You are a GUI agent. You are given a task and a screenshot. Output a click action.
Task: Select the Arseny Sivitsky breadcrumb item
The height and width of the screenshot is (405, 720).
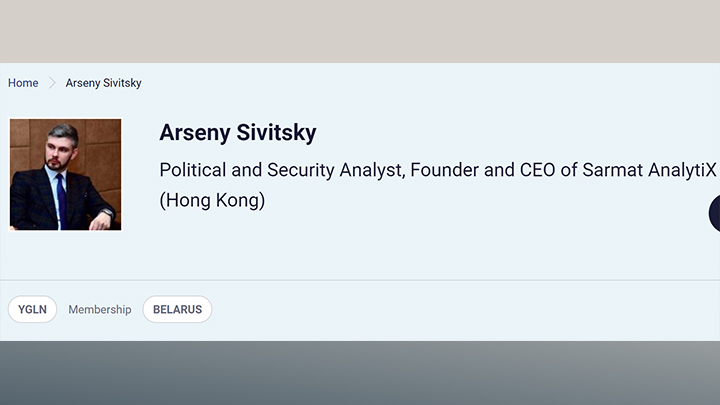pos(103,83)
